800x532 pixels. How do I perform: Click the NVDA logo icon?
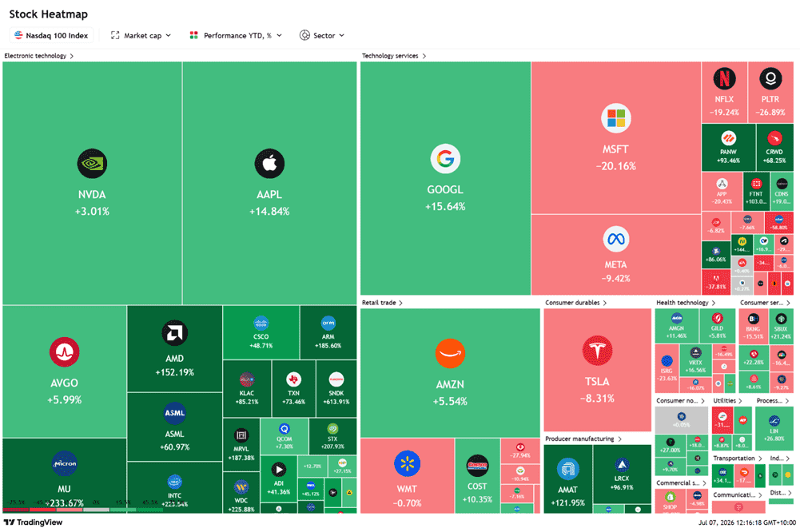click(x=93, y=163)
